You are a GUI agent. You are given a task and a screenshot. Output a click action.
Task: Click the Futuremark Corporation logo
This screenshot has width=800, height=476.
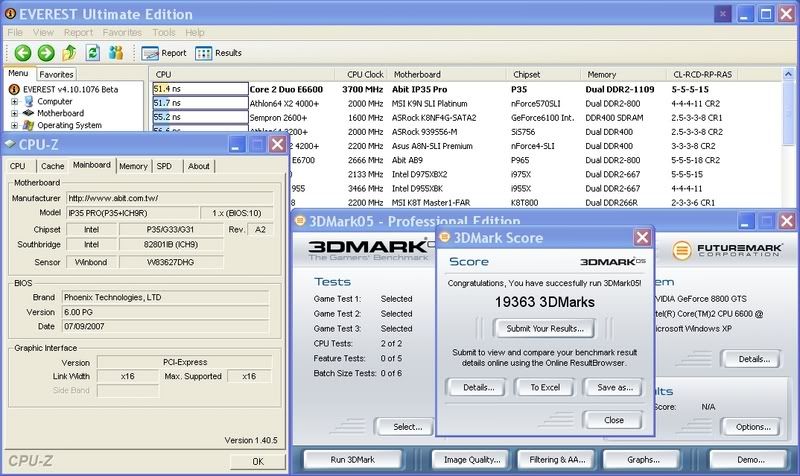click(x=727, y=250)
